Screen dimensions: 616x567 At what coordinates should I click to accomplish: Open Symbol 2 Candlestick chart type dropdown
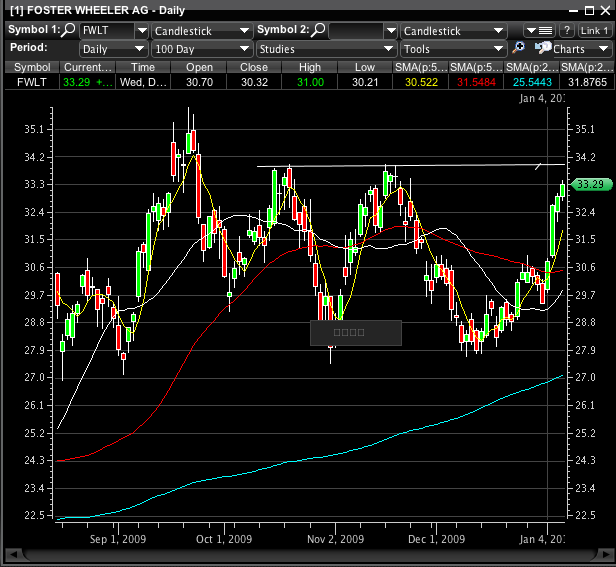(453, 31)
